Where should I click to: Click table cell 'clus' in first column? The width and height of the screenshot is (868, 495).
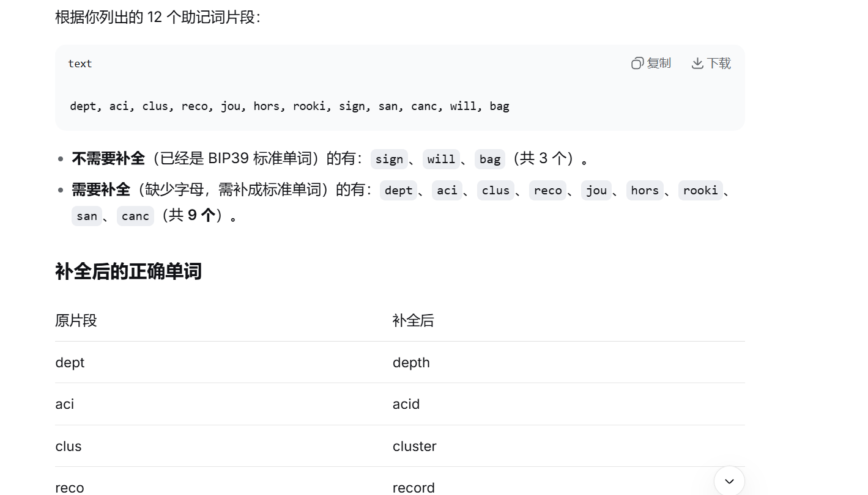[x=68, y=446]
